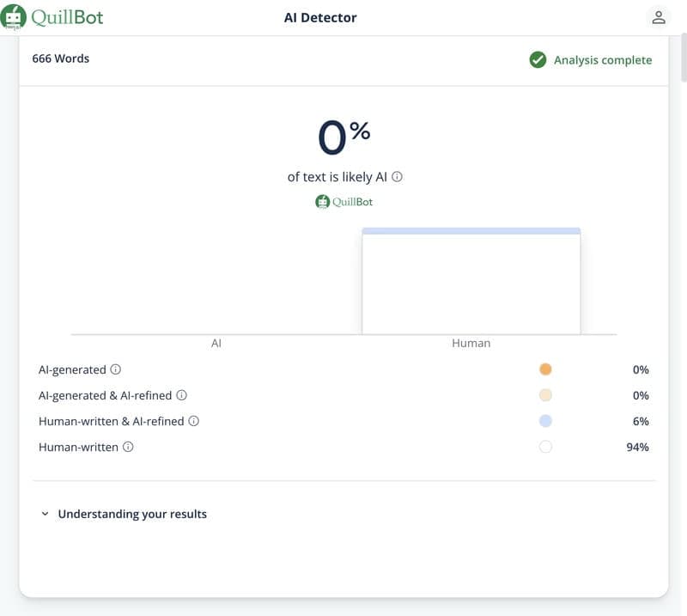This screenshot has width=687, height=616.
Task: Expand the Understanding your results section
Action: pos(132,514)
